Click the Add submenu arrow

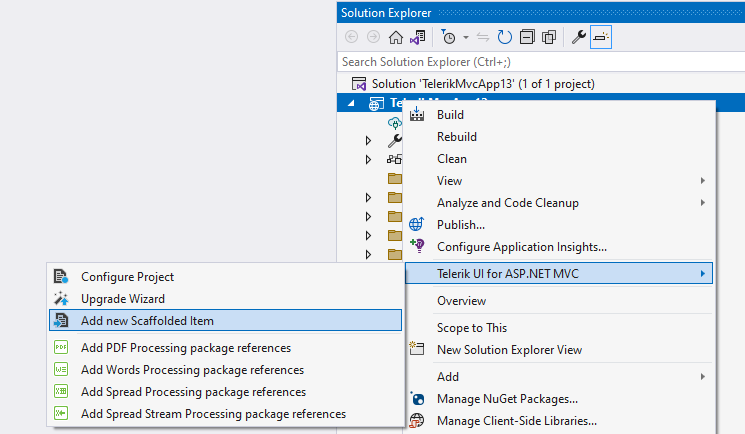tap(702, 377)
